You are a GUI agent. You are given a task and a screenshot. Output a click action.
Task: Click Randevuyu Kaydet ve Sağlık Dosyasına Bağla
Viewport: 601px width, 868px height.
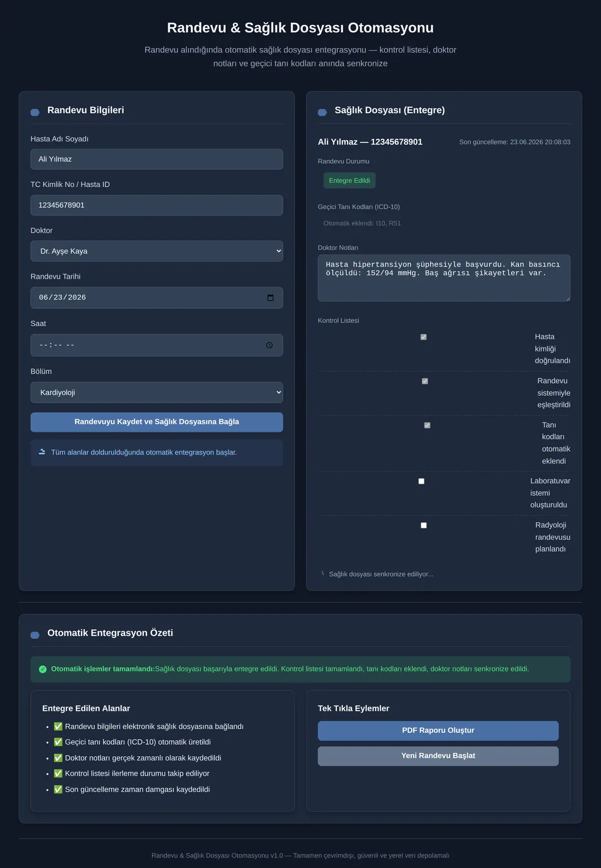click(x=157, y=422)
